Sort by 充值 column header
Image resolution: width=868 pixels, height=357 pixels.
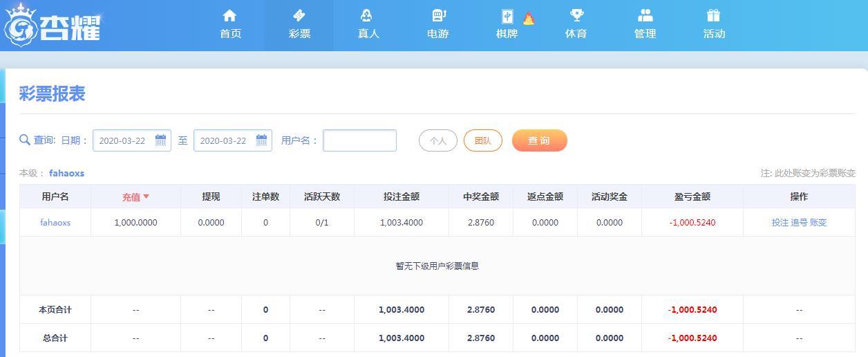tap(135, 196)
